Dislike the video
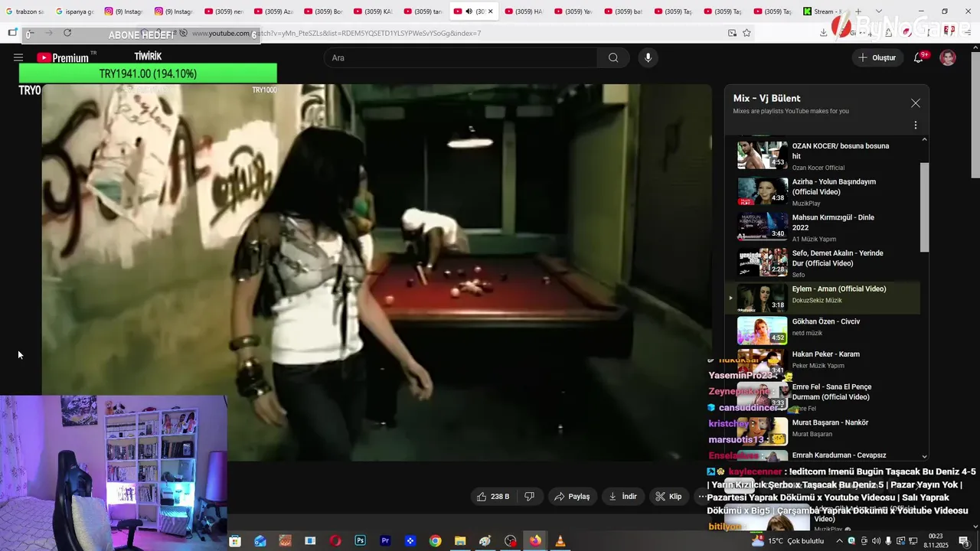 [x=529, y=497]
